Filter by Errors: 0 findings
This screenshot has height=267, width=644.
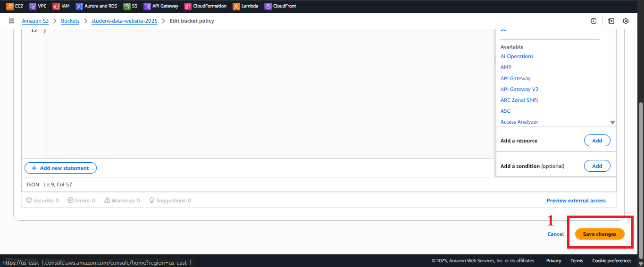(81, 200)
